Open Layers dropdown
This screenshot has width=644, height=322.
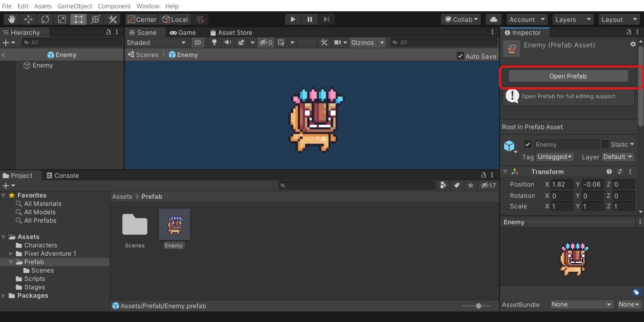point(573,19)
